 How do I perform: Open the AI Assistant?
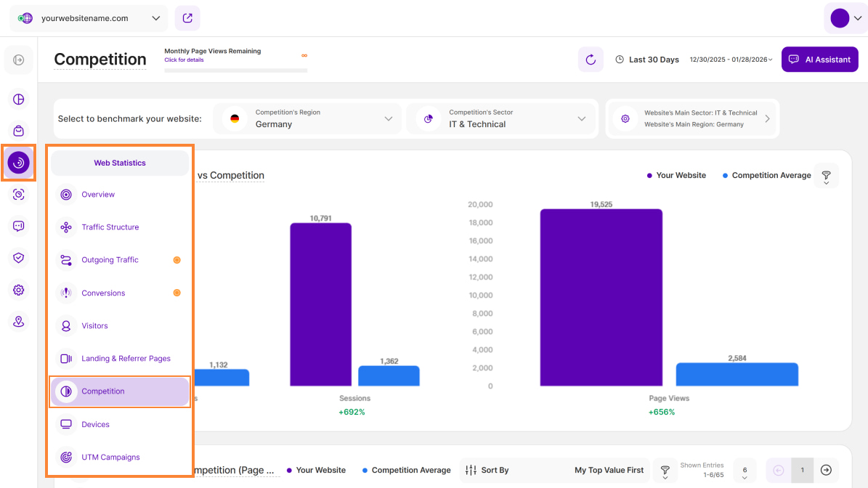(819, 60)
